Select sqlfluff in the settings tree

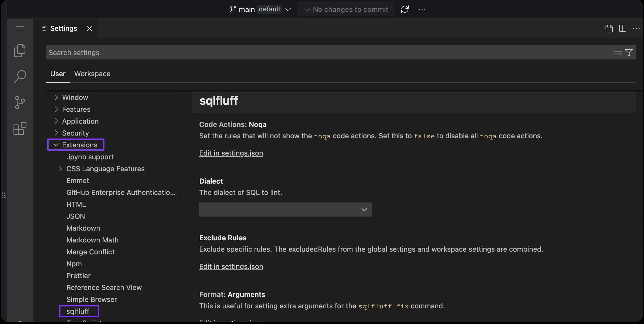tap(78, 311)
